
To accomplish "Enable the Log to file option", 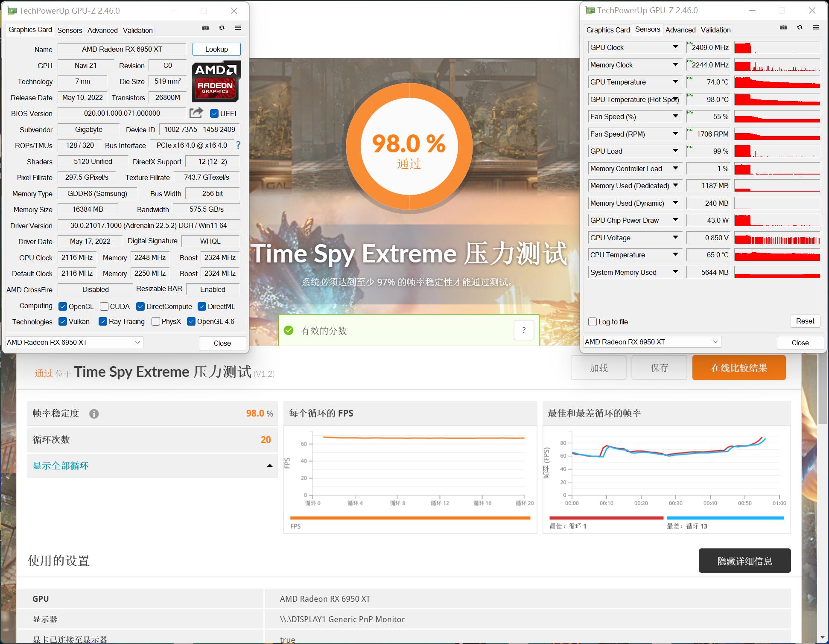I will [593, 321].
